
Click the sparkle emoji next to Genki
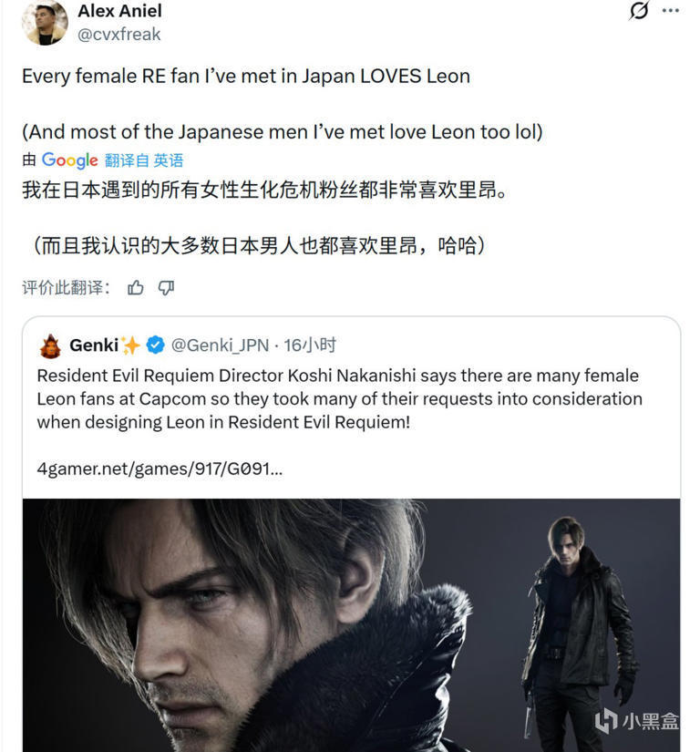pyautogui.click(x=130, y=345)
